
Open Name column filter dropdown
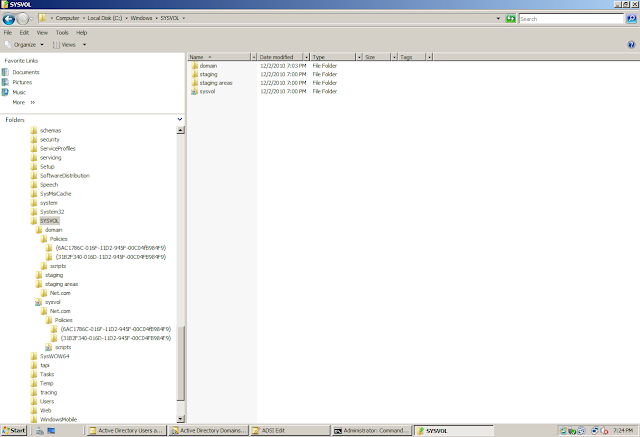[x=253, y=57]
